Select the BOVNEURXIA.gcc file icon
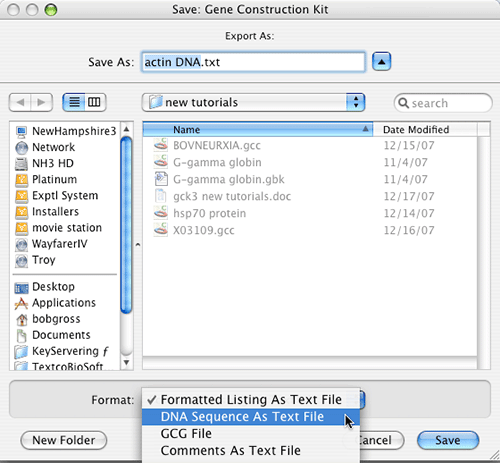The width and height of the screenshot is (500, 463). point(161,145)
